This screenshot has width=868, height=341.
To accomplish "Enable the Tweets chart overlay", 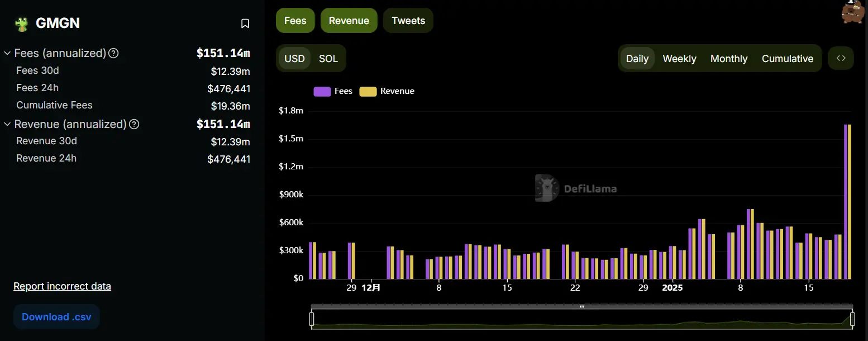I will (x=408, y=21).
